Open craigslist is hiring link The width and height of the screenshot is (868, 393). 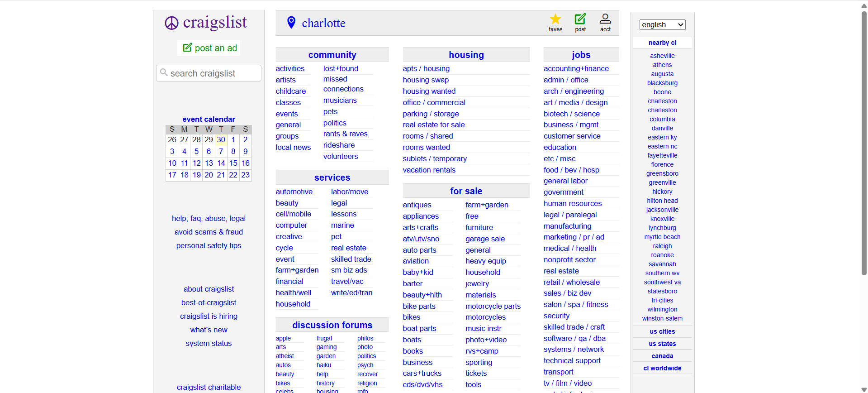(209, 316)
